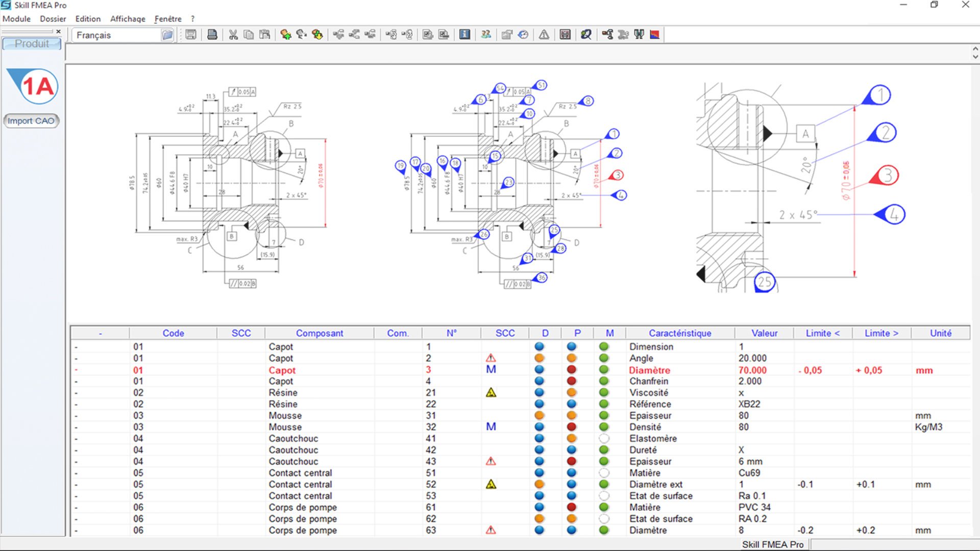
Task: Click the orange D dot in Capot row 2
Action: tap(540, 358)
